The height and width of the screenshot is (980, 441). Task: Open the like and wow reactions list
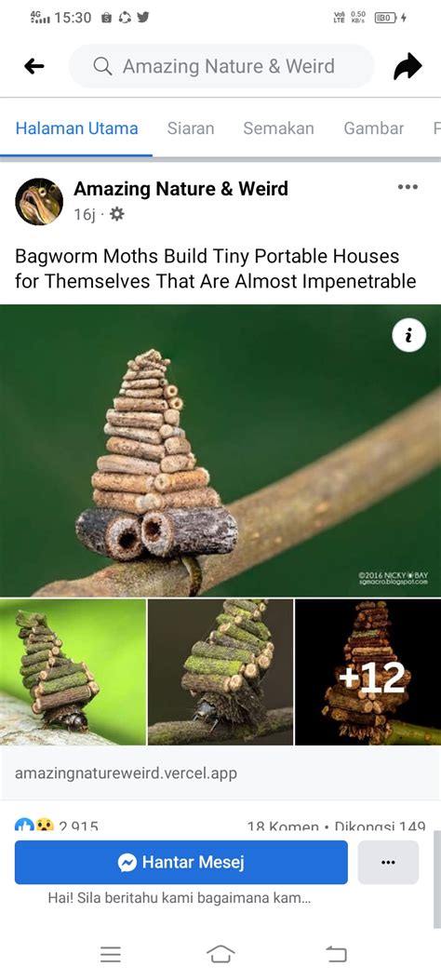[x=57, y=826]
